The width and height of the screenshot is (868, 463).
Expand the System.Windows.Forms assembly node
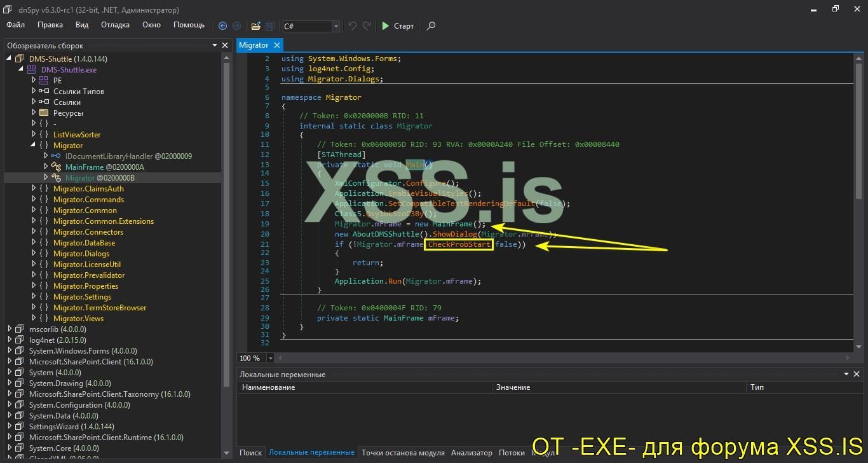coord(10,351)
